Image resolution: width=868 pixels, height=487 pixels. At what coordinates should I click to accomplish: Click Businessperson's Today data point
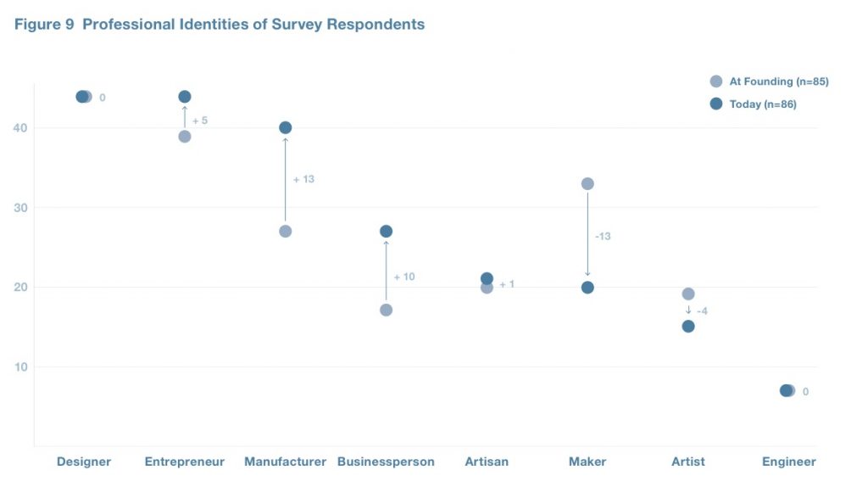(387, 232)
